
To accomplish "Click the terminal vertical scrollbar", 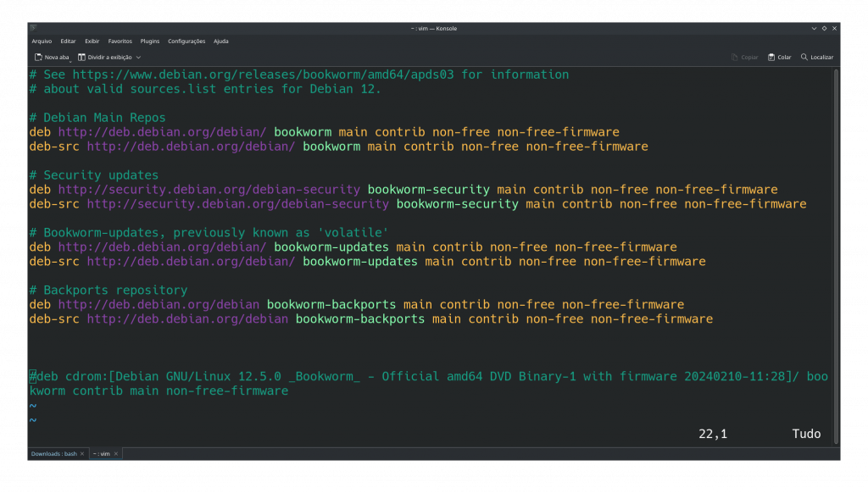I will pos(836,256).
